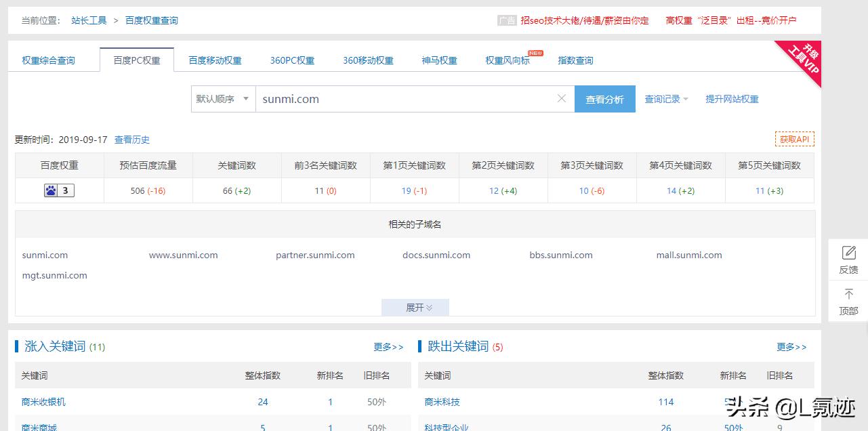Clear the search box using the X icon
Screen dimensions: 868x431
tap(562, 98)
